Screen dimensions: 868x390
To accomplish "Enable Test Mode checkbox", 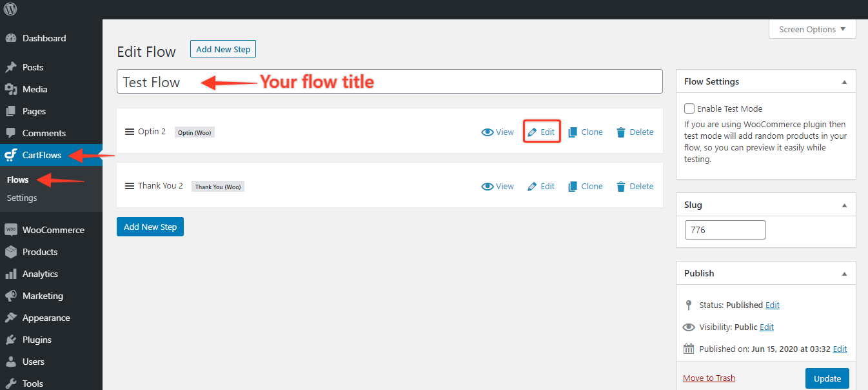I will (x=689, y=108).
